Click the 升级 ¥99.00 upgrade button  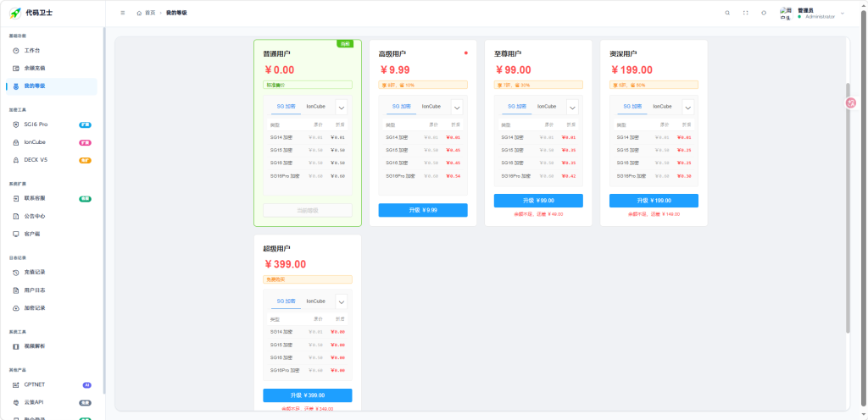pyautogui.click(x=538, y=201)
